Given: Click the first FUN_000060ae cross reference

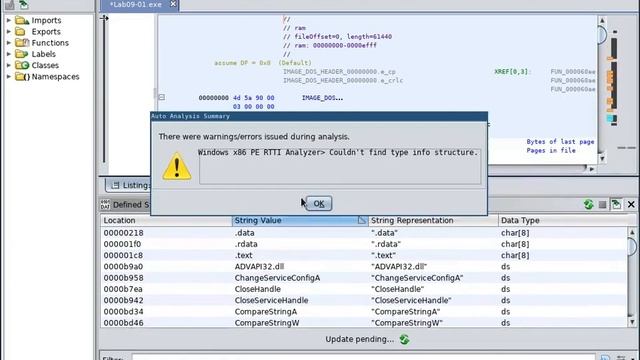Looking at the screenshot, I should pyautogui.click(x=573, y=72).
